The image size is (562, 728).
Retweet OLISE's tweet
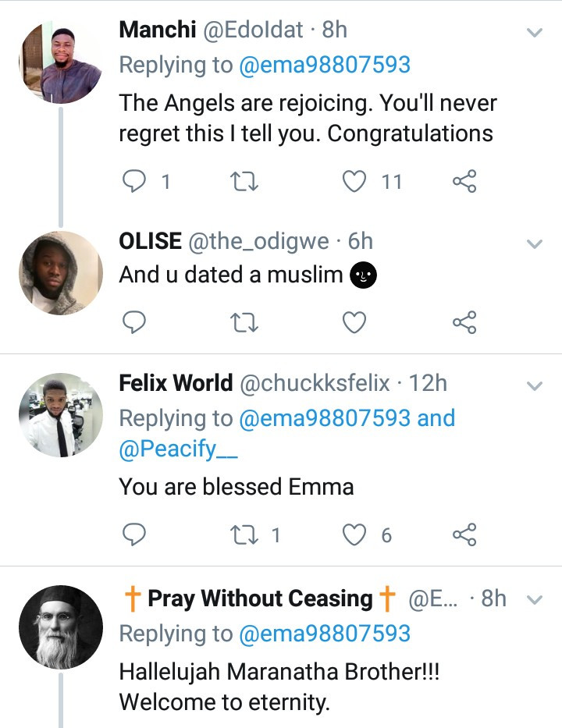(x=245, y=322)
